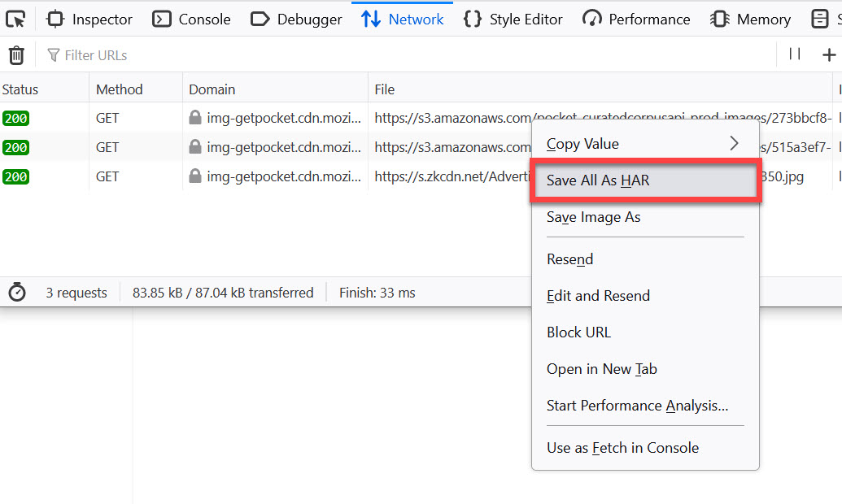Click the lock icon on the s.zkcdn.net row
Viewport: 842px width, 504px height.
pos(195,176)
